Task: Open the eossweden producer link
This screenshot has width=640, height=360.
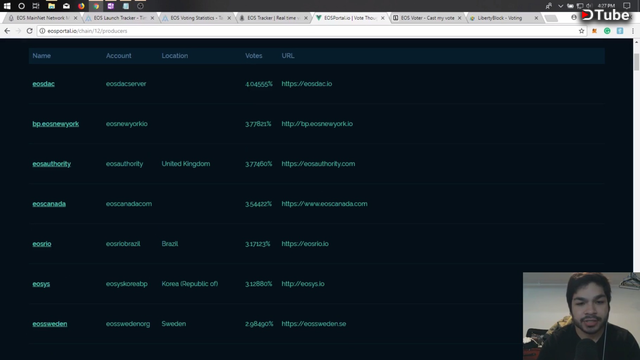Action: point(50,324)
